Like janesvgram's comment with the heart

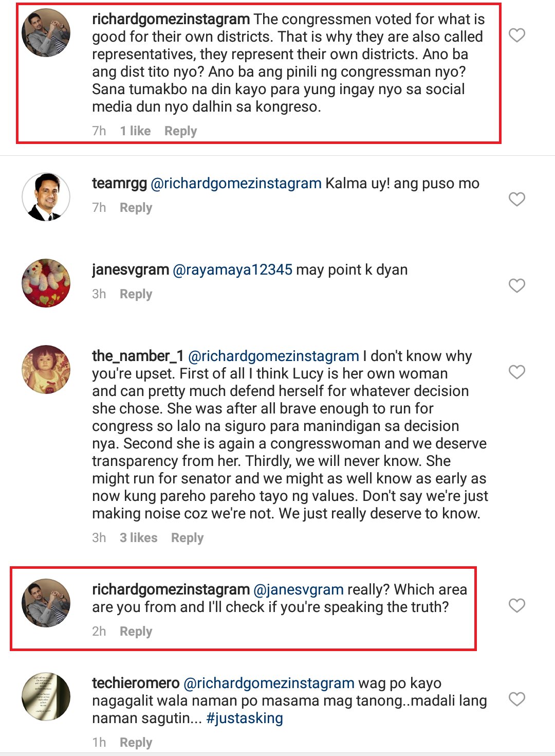click(x=516, y=285)
